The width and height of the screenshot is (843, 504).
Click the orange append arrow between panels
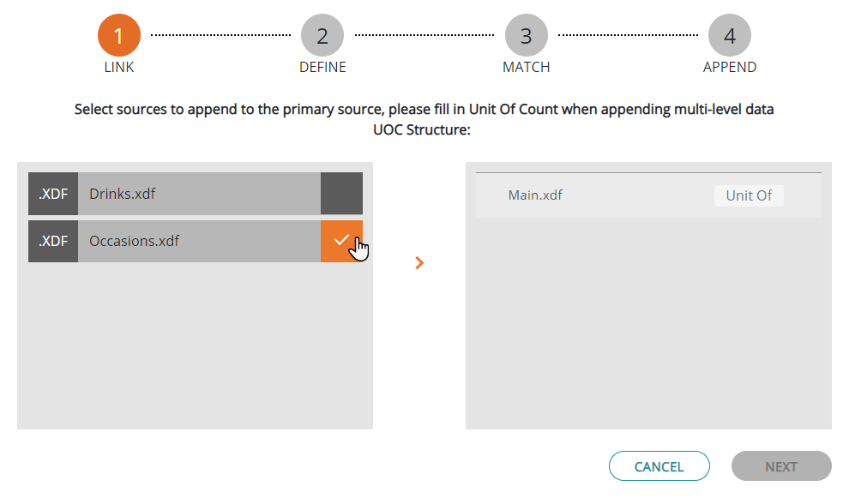(419, 262)
